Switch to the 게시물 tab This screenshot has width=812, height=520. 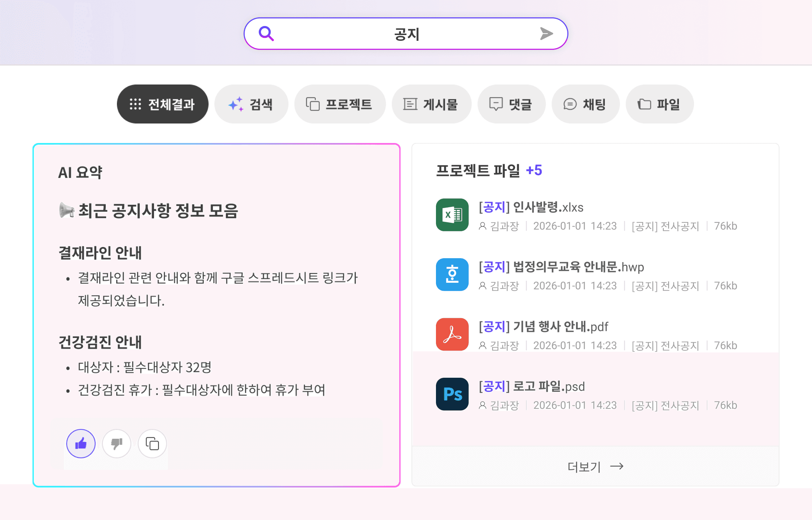pos(431,104)
